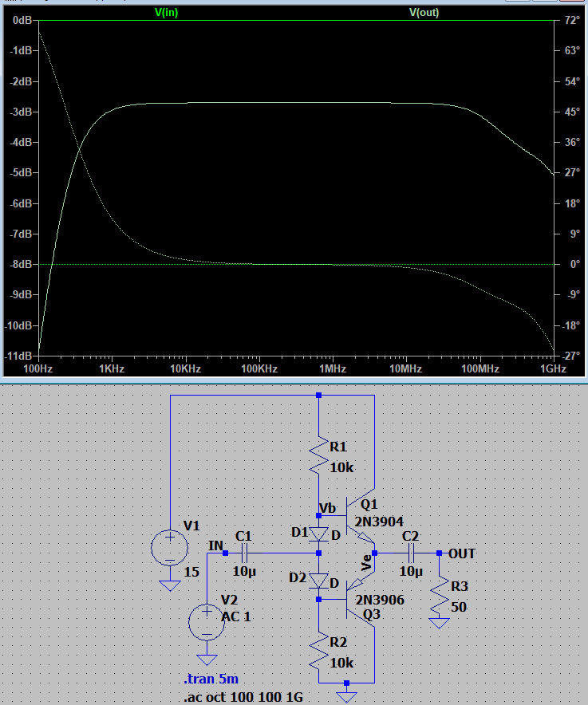Click the V(in) trace label
Screen dimensions: 588x705
coord(166,12)
